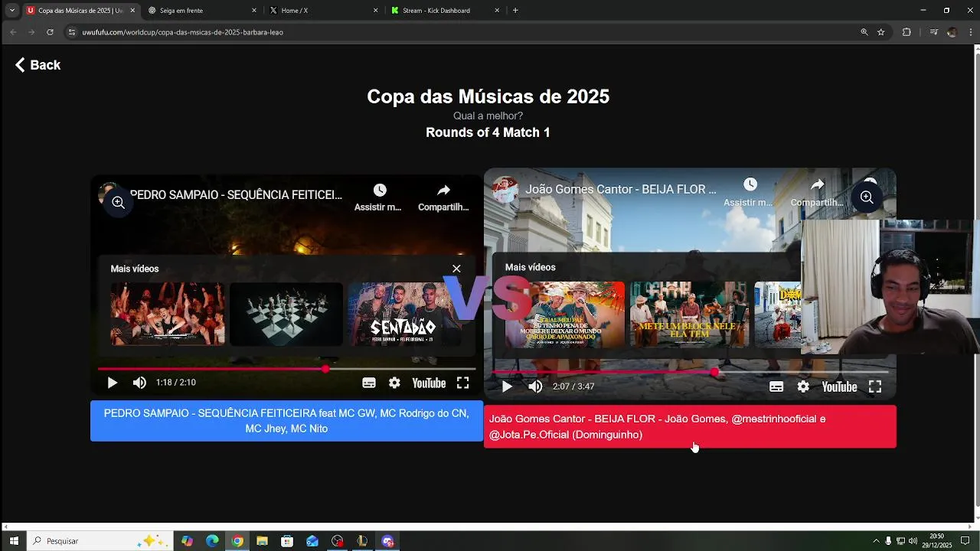The height and width of the screenshot is (551, 980).
Task: Switch to Home / X tab
Action: click(324, 11)
